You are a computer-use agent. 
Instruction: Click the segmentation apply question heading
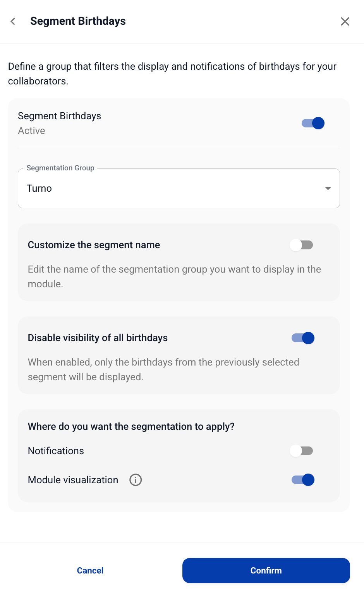click(131, 426)
